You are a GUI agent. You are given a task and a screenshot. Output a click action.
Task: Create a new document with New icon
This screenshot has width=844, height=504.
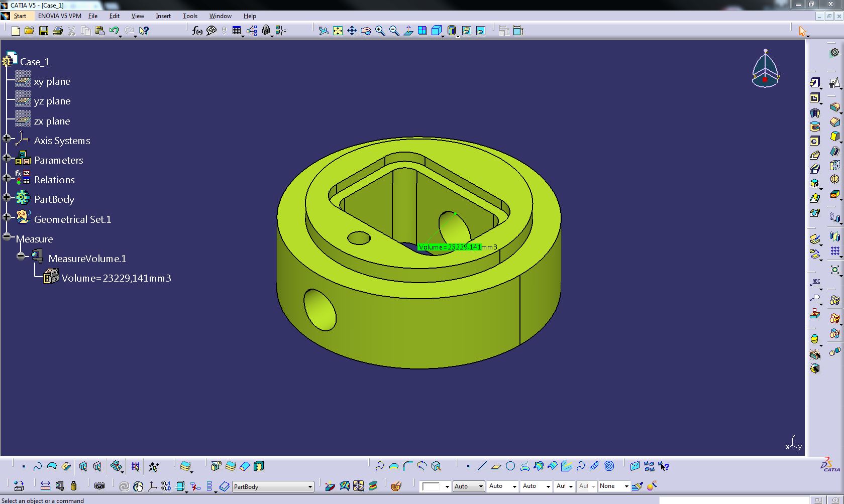16,31
